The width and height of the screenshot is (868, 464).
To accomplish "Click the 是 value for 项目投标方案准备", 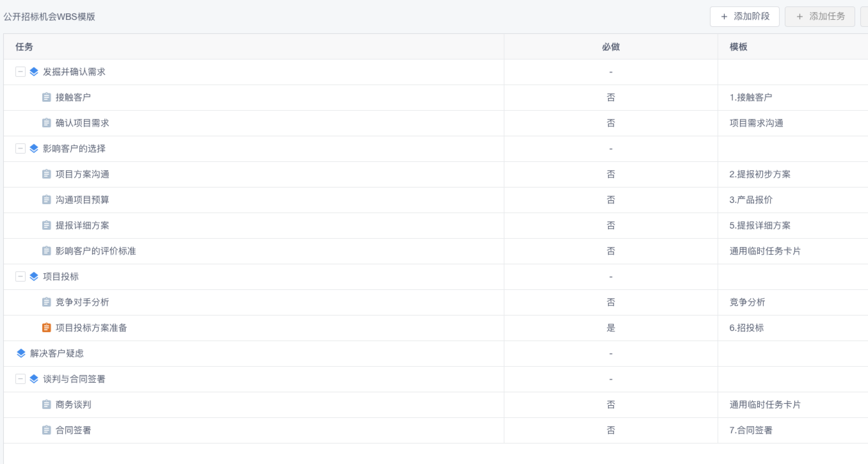I will 611,328.
